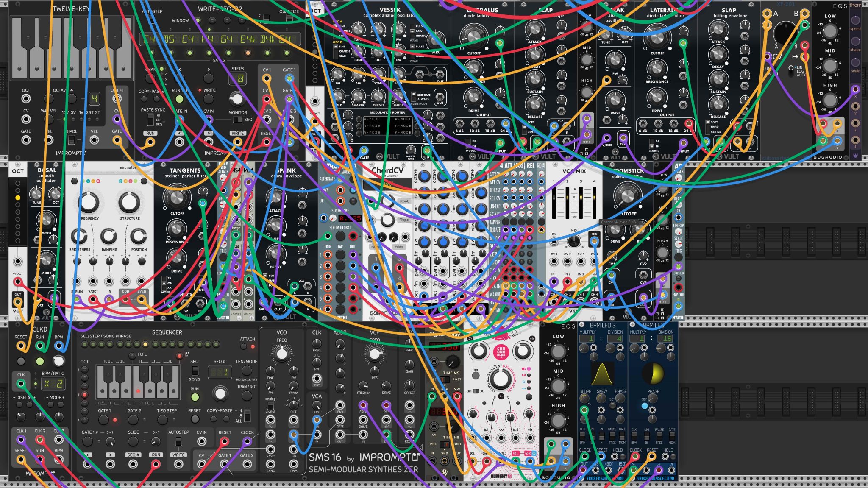Image resolution: width=868 pixels, height=488 pixels.
Task: Click the Octave up arrow button on Twelve-Key
Action: pyautogui.click(x=72, y=98)
